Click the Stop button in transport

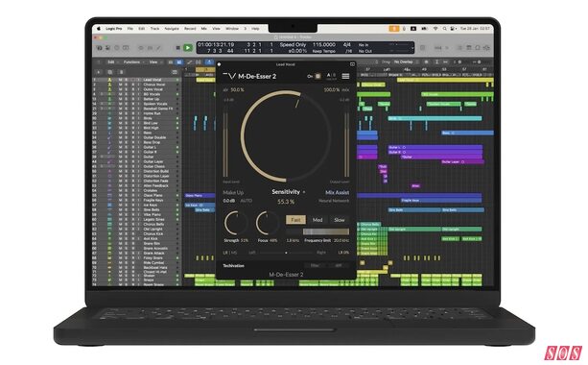[x=178, y=48]
